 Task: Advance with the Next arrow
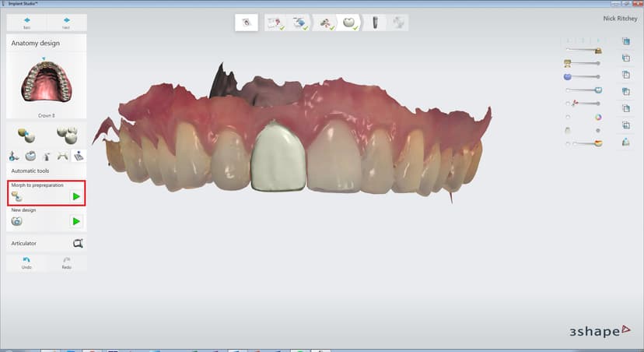click(67, 22)
